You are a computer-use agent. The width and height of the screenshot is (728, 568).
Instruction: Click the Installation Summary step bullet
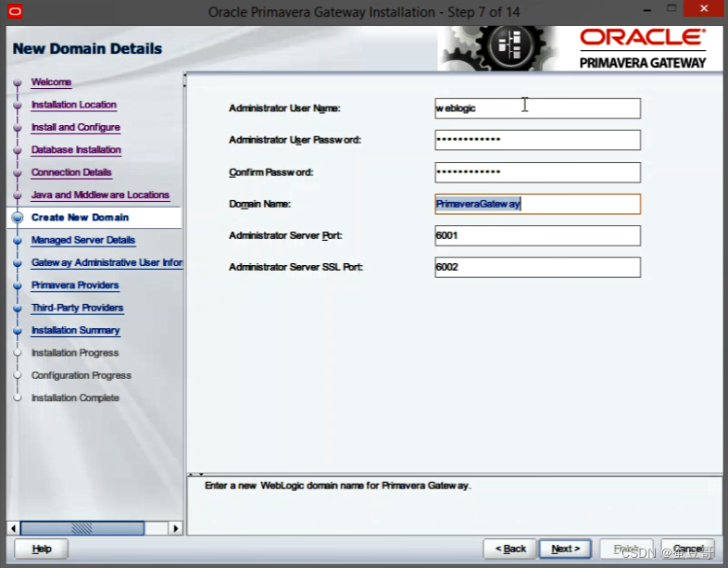(x=18, y=331)
